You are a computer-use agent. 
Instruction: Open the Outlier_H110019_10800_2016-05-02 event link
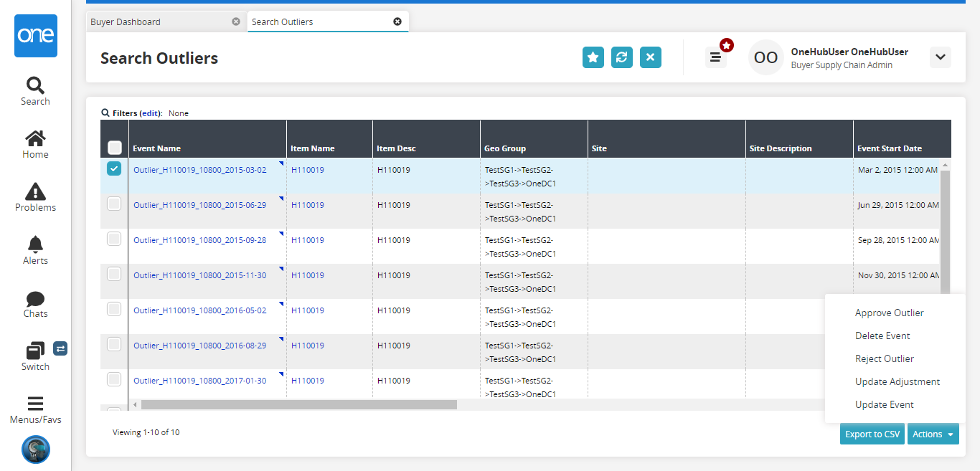pos(199,310)
